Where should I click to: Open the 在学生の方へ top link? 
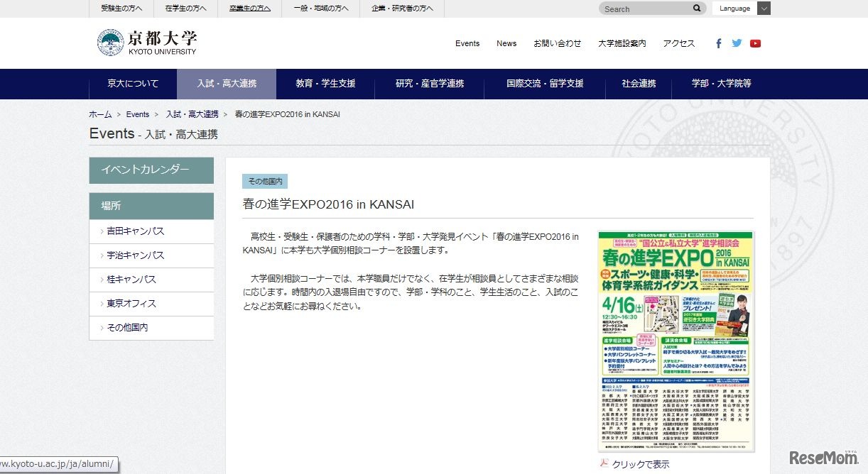[185, 9]
